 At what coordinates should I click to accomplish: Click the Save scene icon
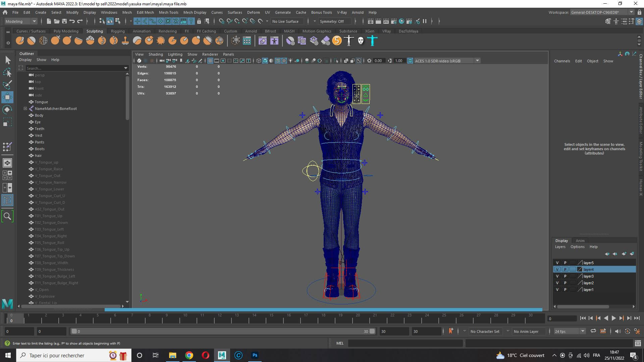coord(64,21)
